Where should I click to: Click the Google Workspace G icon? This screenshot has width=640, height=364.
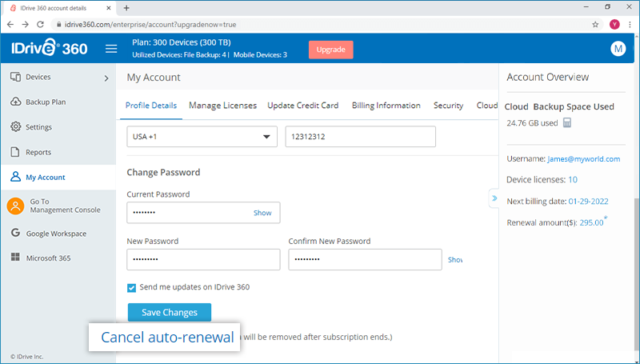pyautogui.click(x=15, y=233)
